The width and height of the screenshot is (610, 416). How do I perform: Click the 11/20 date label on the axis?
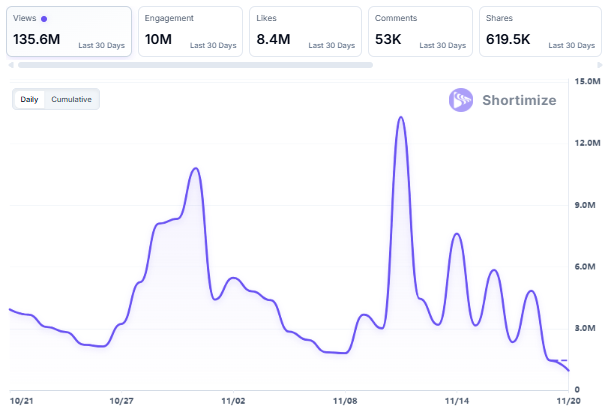click(x=568, y=400)
